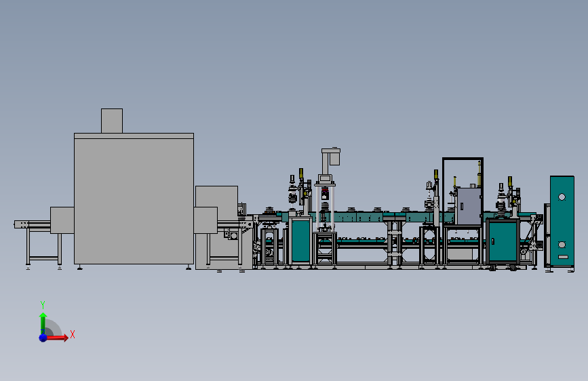Click the blue Z axis ball of the triad
The image size is (588, 381).
(43, 338)
